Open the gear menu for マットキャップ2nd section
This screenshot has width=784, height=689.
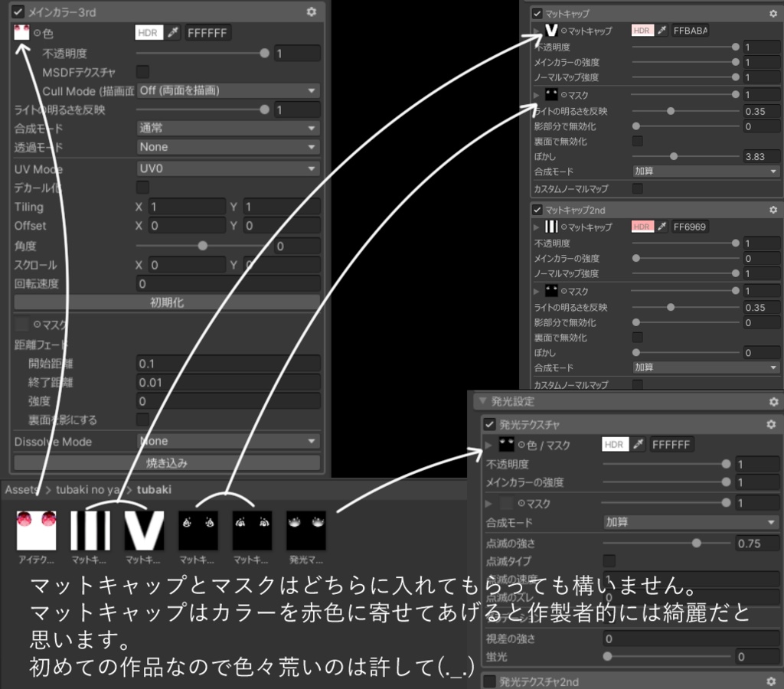(x=773, y=210)
